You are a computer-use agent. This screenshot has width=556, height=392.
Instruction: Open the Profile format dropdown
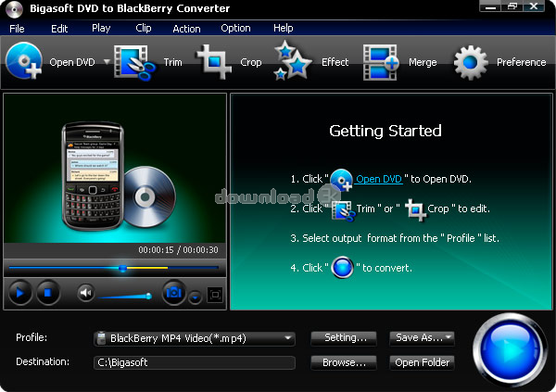click(x=195, y=338)
